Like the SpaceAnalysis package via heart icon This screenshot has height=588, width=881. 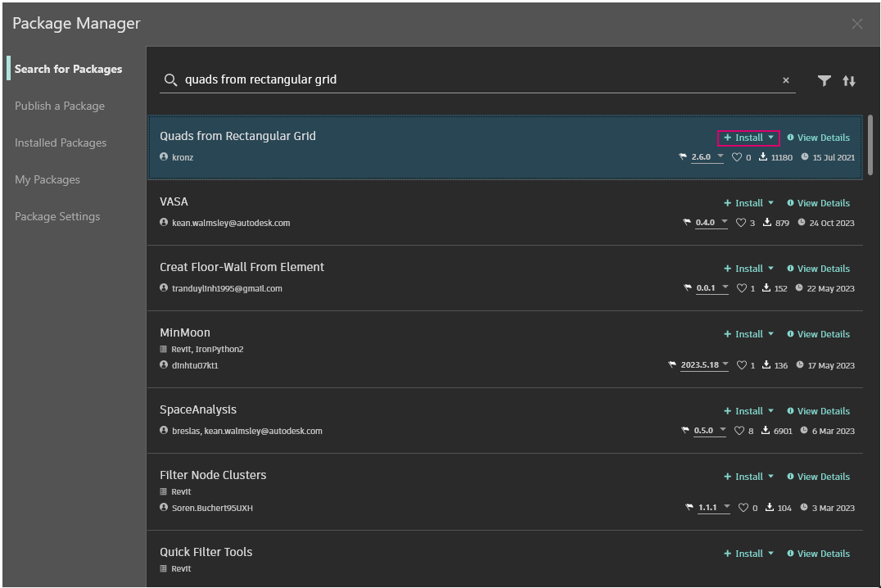coord(739,431)
